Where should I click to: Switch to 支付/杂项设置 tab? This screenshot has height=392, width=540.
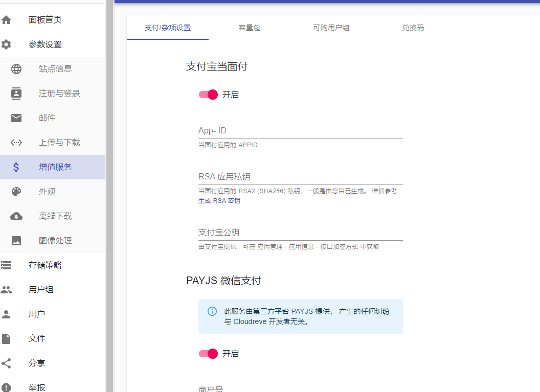coord(168,28)
